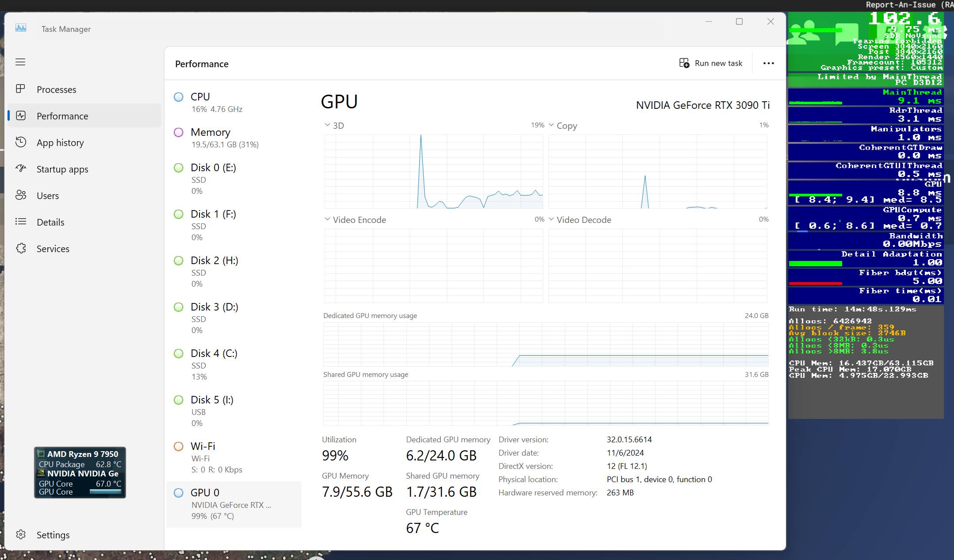Screen dimensions: 954x560
Task: Open the App history clock icon
Action: (x=20, y=142)
